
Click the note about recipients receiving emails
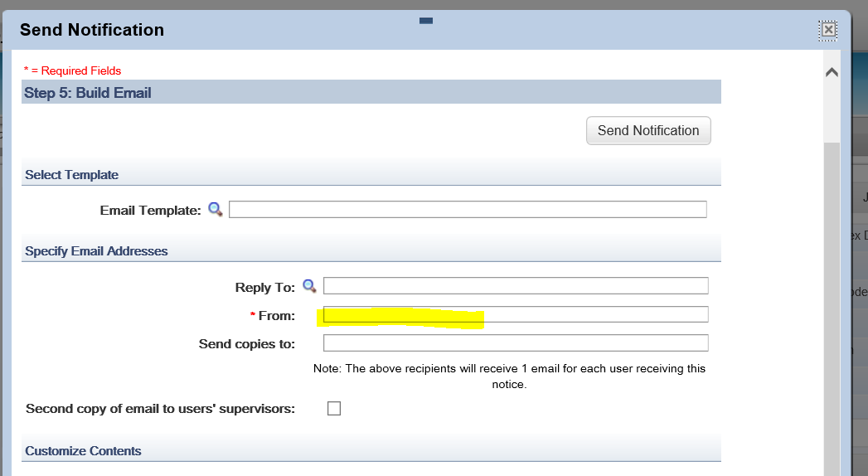click(x=509, y=376)
